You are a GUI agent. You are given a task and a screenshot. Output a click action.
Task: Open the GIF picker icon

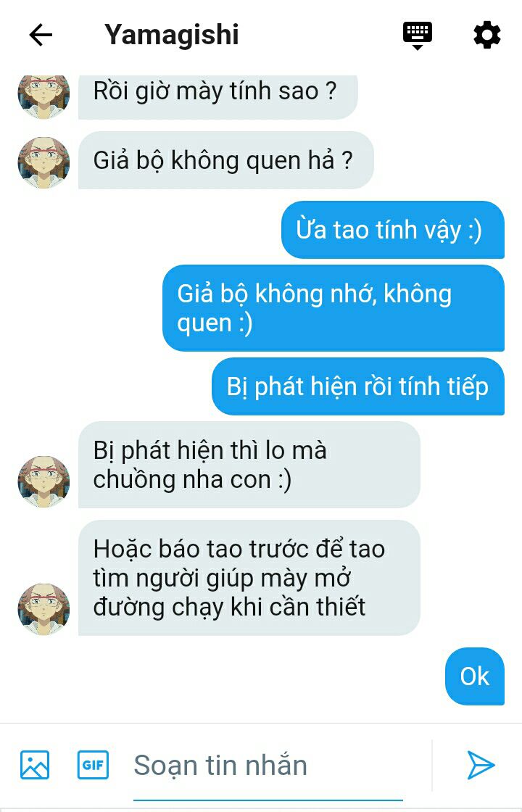[x=94, y=765]
